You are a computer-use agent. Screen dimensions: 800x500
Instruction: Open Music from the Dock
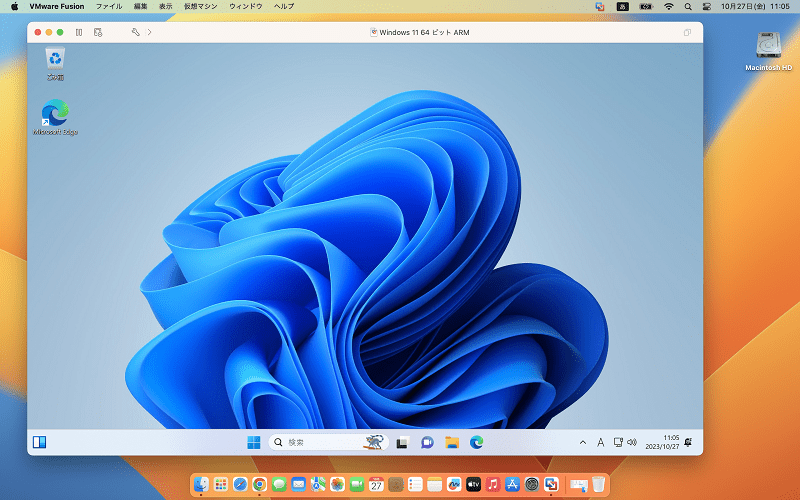coord(493,484)
